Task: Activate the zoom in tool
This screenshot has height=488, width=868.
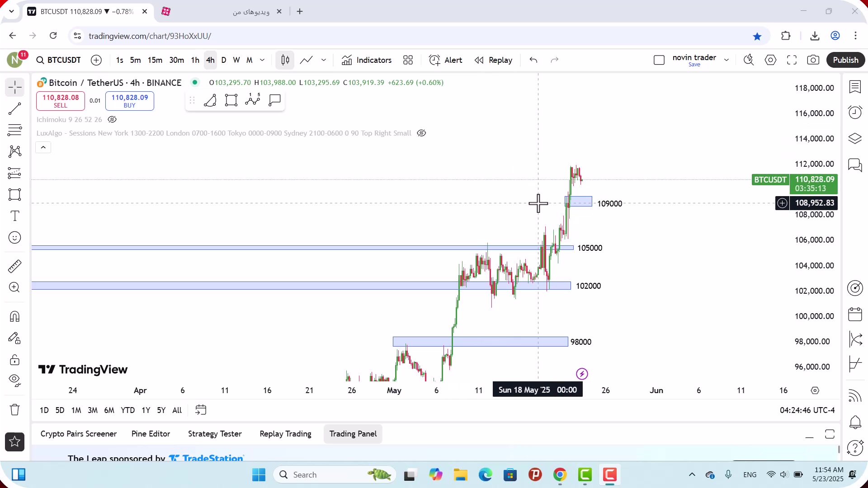Action: point(15,287)
